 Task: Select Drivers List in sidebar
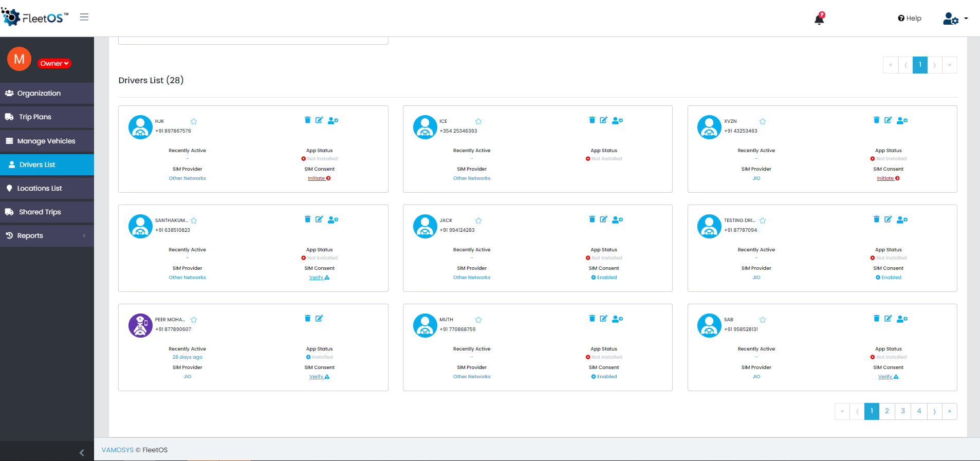[47, 164]
